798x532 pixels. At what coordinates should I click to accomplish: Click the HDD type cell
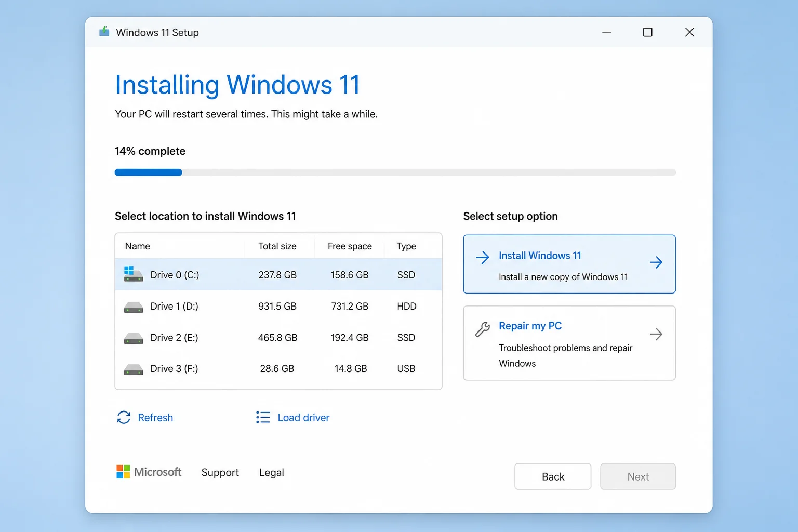pos(407,306)
